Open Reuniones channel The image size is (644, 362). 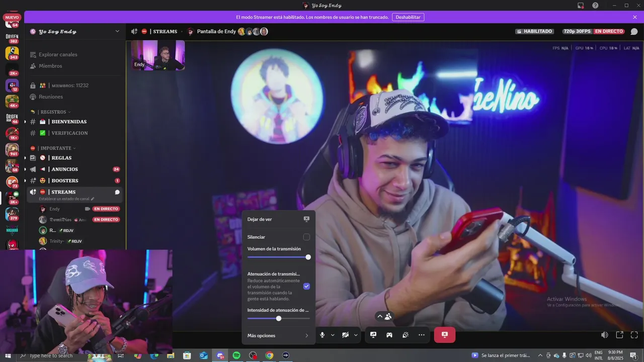point(74,97)
